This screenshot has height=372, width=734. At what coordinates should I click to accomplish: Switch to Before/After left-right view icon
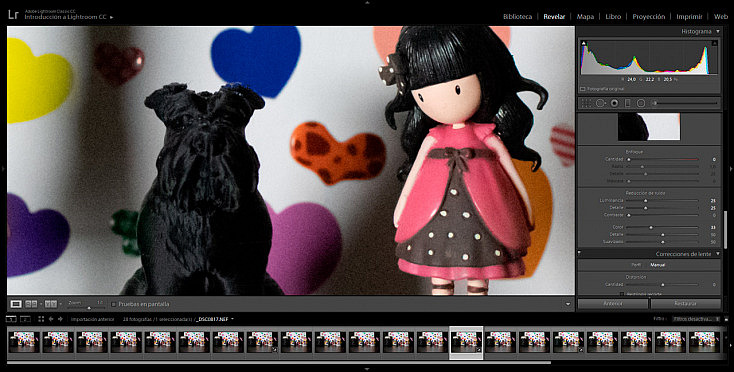(31, 304)
